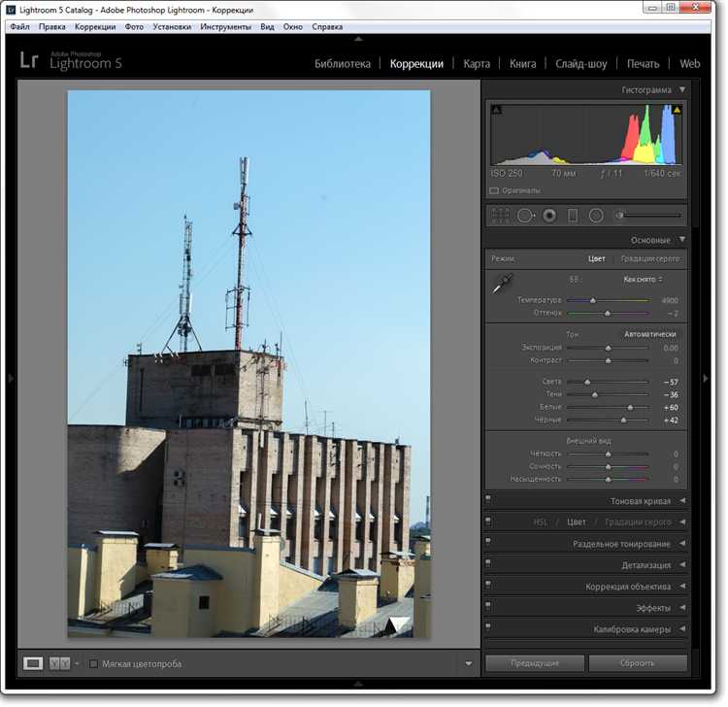Image resolution: width=728 pixels, height=707 pixels.
Task: Open the Коррекции menu
Action: tap(95, 26)
